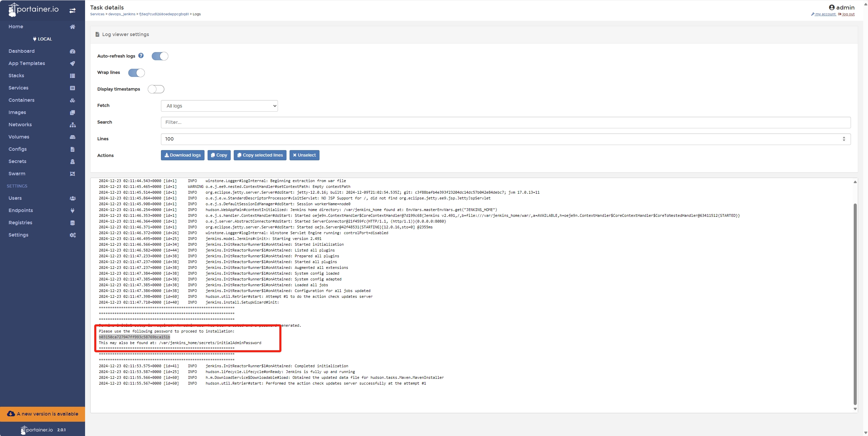Open Settings from the sidebar
The width and height of the screenshot is (868, 436).
pyautogui.click(x=19, y=235)
